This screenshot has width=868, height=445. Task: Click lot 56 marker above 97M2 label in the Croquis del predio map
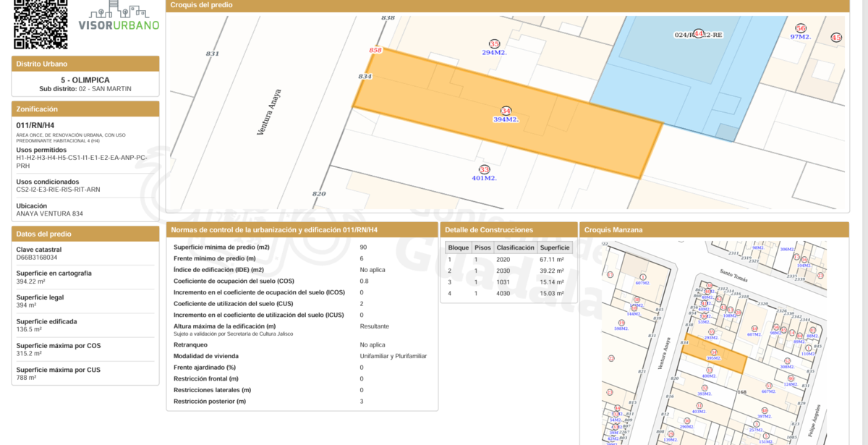click(x=800, y=28)
